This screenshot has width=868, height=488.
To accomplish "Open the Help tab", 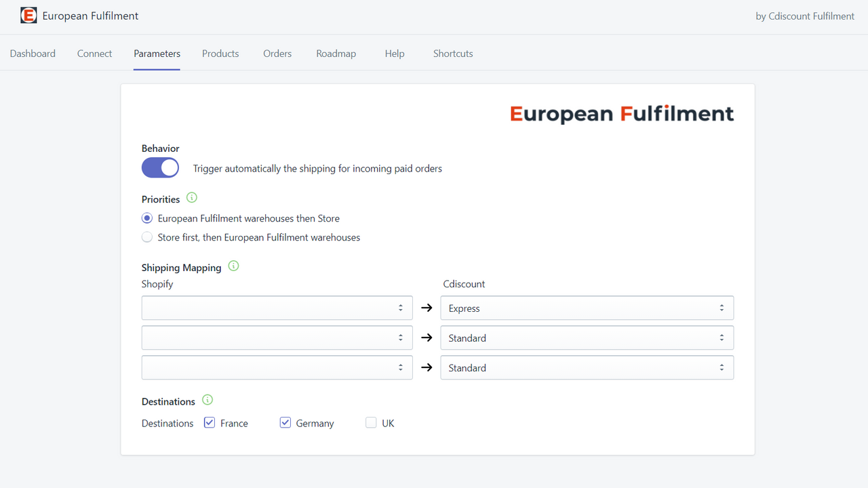I will (x=395, y=54).
